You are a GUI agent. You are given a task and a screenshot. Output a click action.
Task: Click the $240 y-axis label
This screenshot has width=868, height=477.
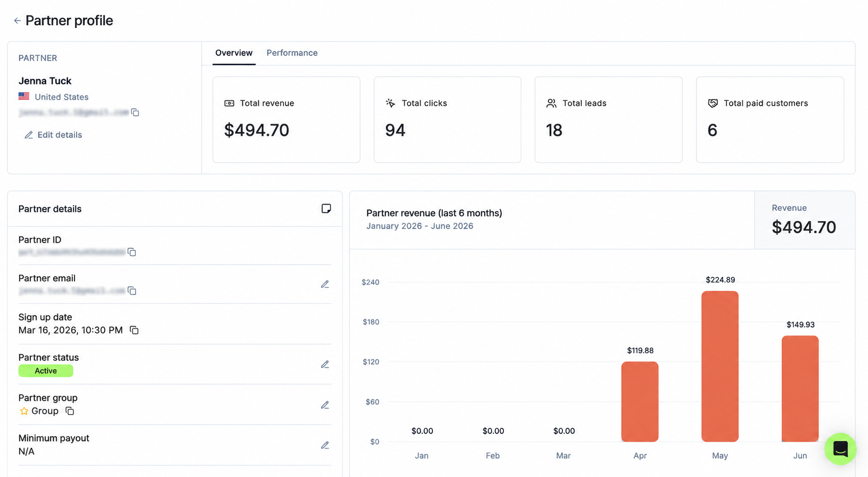pos(370,282)
